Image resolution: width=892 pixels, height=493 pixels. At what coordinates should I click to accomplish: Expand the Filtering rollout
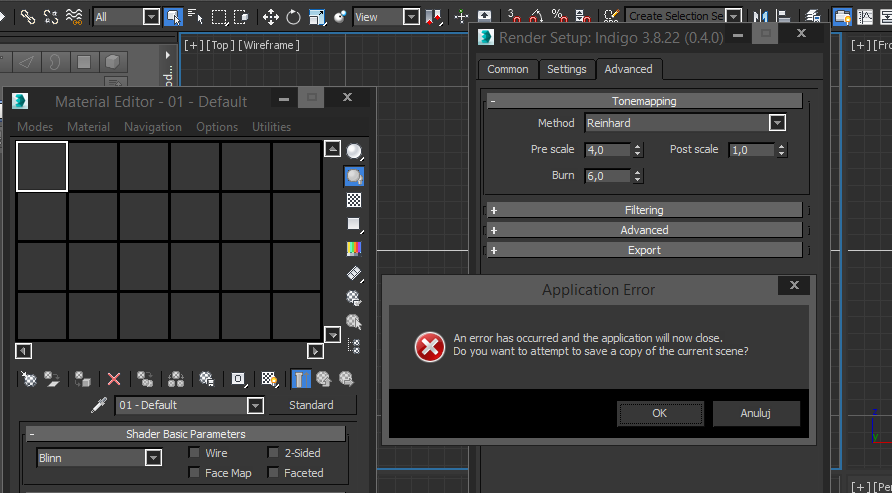pyautogui.click(x=644, y=210)
